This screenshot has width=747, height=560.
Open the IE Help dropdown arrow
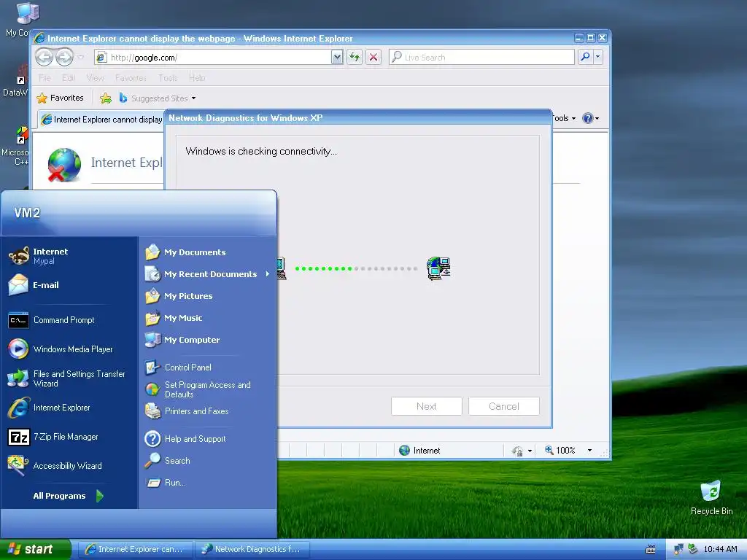[x=597, y=118]
